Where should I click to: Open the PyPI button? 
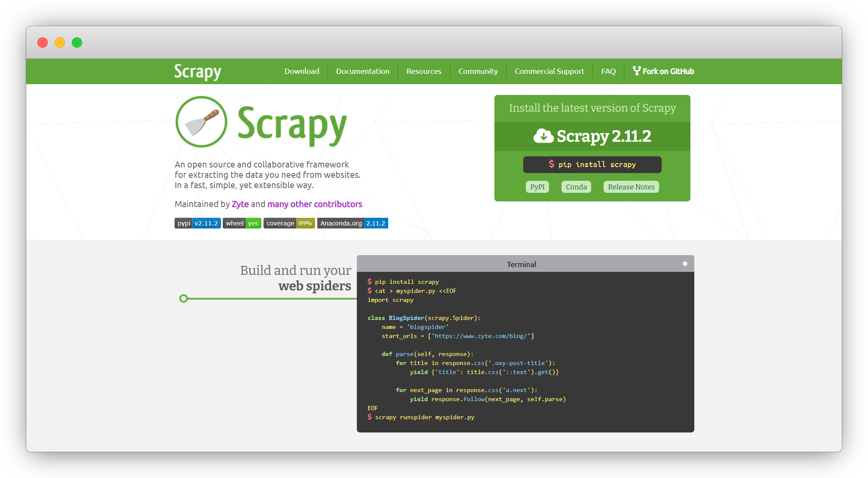tap(537, 187)
